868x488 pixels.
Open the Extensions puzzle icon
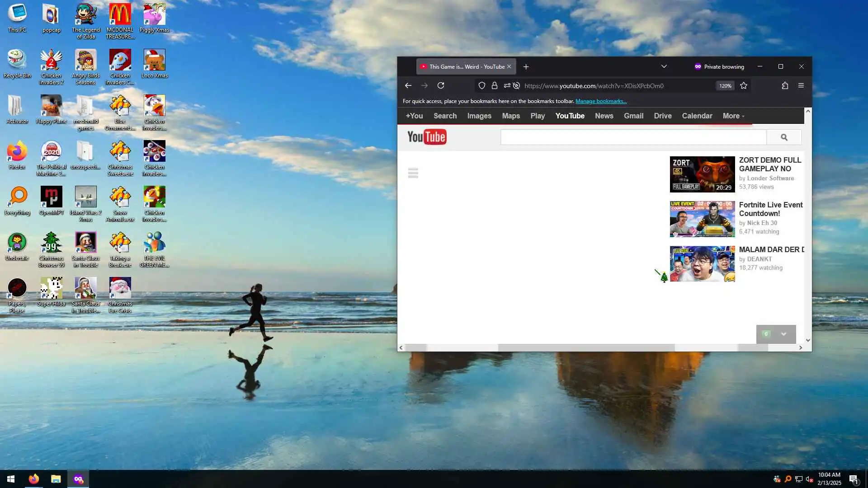tap(785, 85)
